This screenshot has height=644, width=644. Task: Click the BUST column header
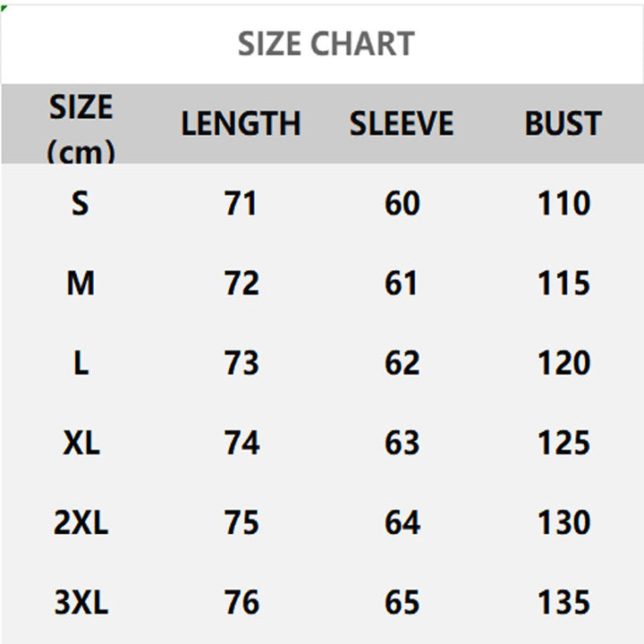[563, 124]
